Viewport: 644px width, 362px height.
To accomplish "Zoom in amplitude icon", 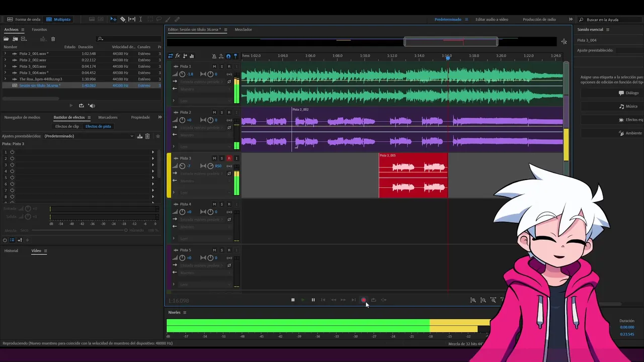I will (473, 300).
